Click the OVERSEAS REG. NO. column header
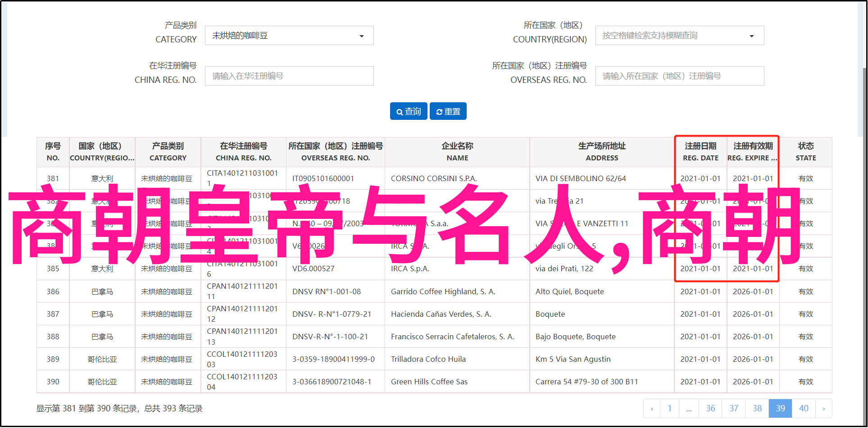 (336, 152)
